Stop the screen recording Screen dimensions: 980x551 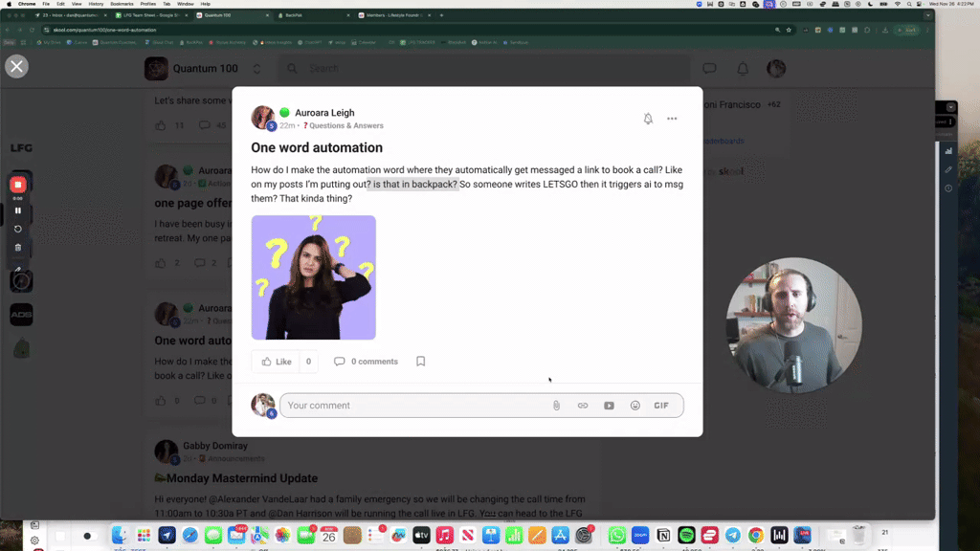coord(20,186)
